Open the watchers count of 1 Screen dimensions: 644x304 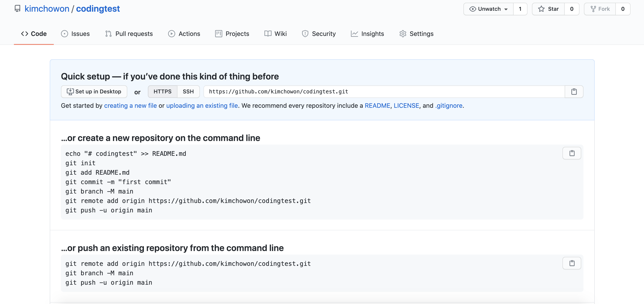pos(520,9)
